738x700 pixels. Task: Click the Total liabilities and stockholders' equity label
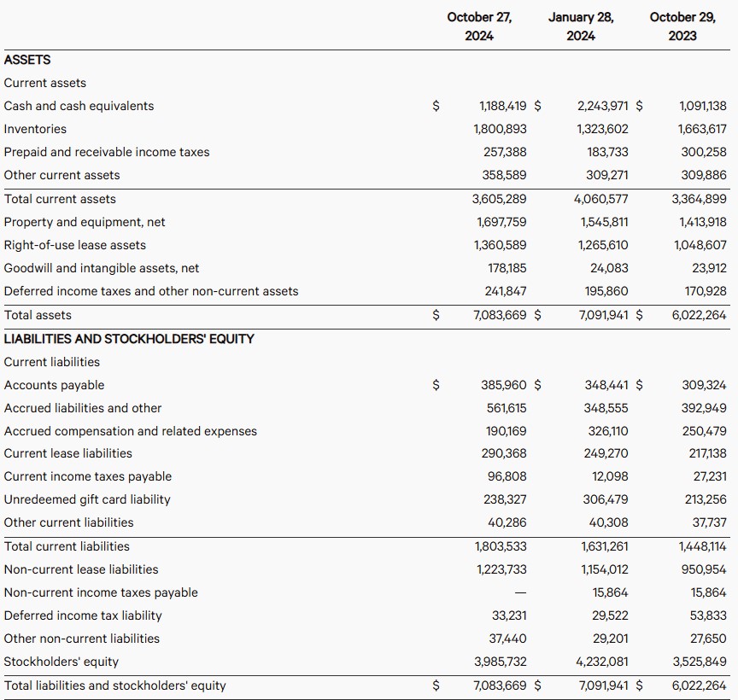coord(115,685)
